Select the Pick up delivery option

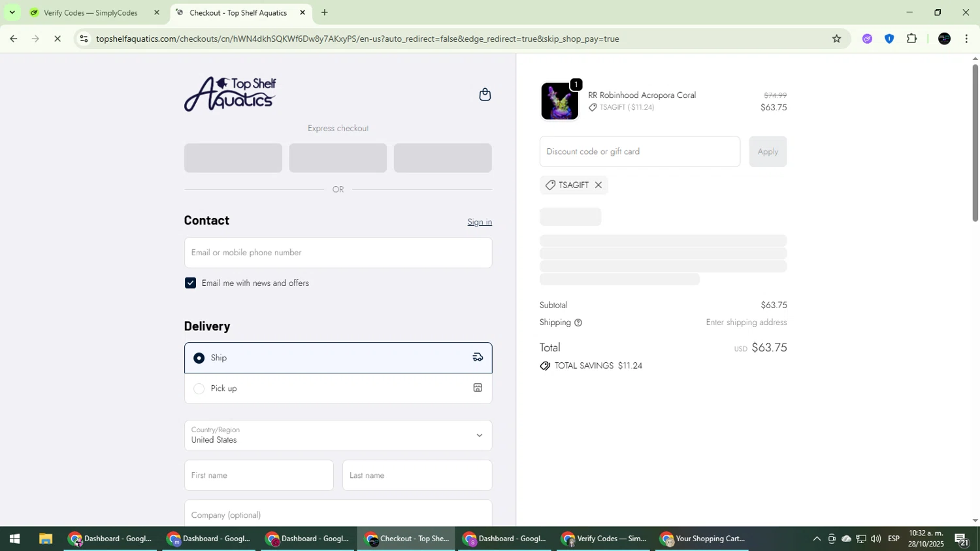[338, 388]
